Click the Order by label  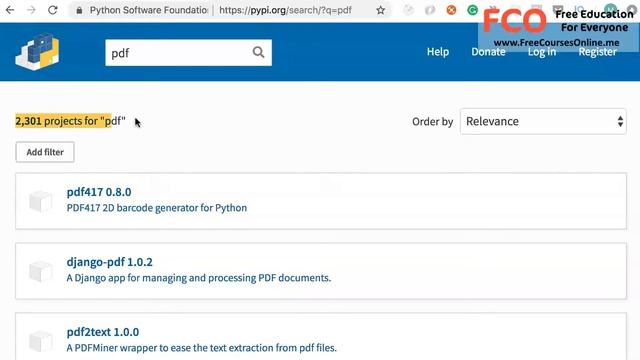tap(432, 122)
